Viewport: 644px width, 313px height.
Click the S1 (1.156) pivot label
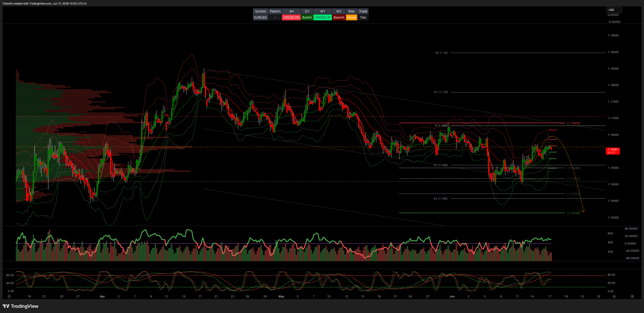point(440,165)
